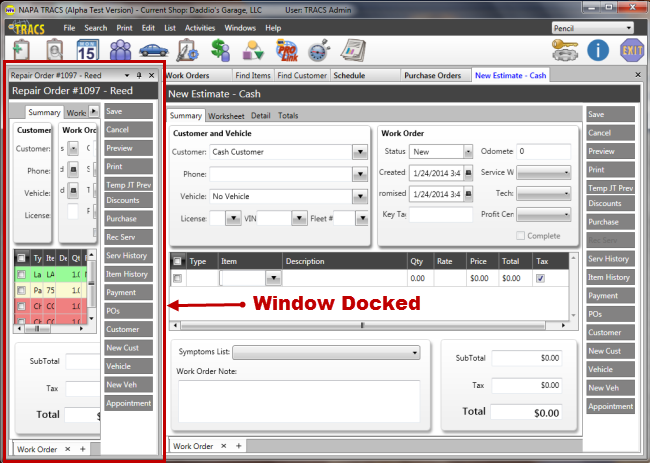This screenshot has width=650, height=463.
Task: Click Serv History button in docked panel
Action: (129, 255)
